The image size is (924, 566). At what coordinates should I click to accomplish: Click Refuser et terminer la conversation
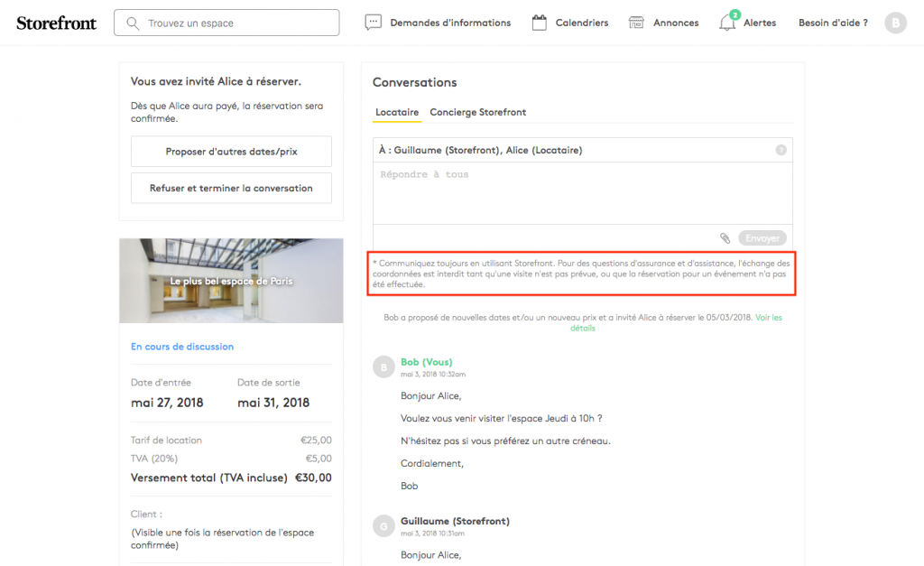click(x=231, y=189)
